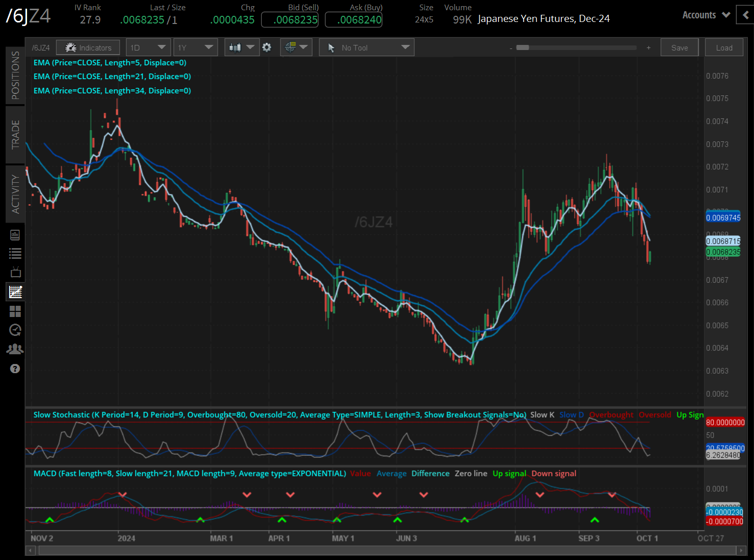This screenshot has height=560, width=754.
Task: Click the TV media icon in sidebar
Action: (15, 272)
